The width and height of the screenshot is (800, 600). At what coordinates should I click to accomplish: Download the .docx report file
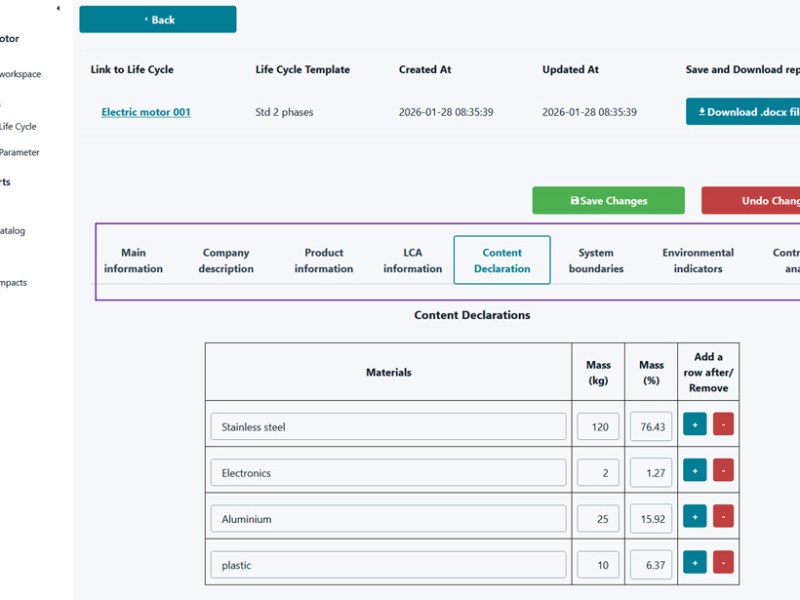[744, 112]
